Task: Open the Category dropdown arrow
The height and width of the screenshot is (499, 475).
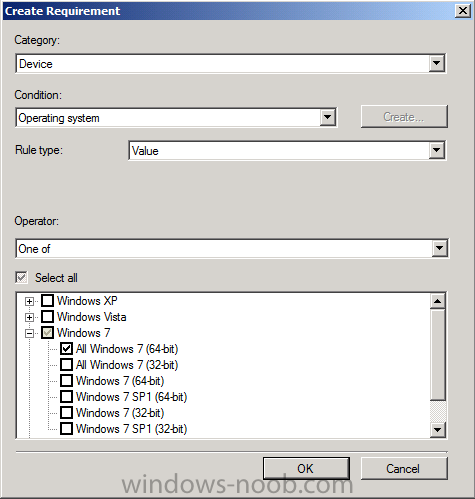Action: (436, 63)
